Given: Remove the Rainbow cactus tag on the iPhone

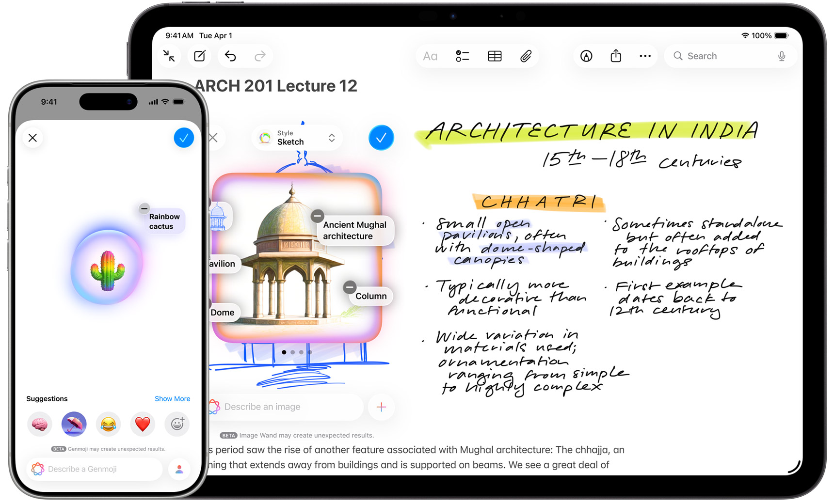Looking at the screenshot, I should 144,208.
